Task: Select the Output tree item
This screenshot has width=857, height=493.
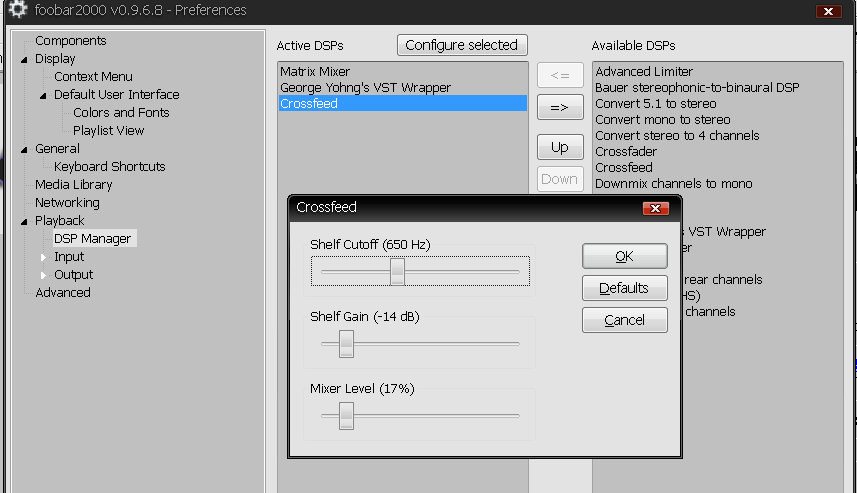Action: pyautogui.click(x=73, y=275)
